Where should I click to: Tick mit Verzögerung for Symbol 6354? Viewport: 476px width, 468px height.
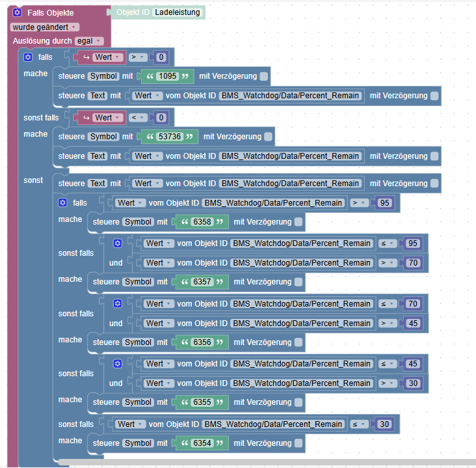[298, 443]
